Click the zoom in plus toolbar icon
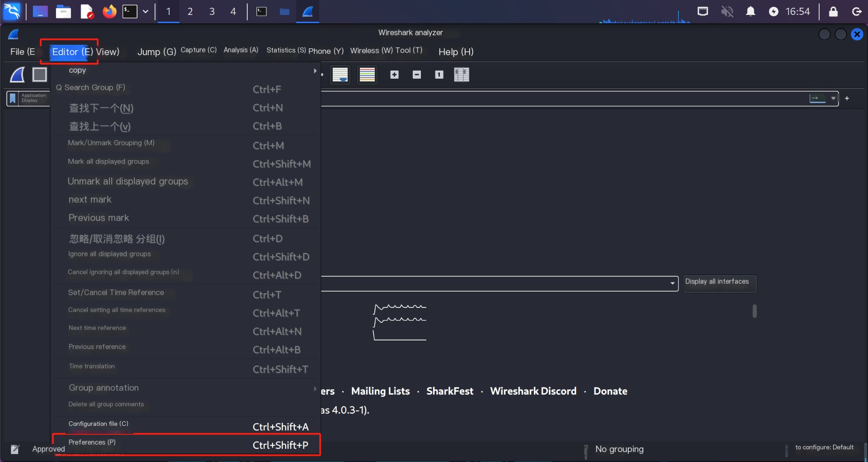 (395, 75)
